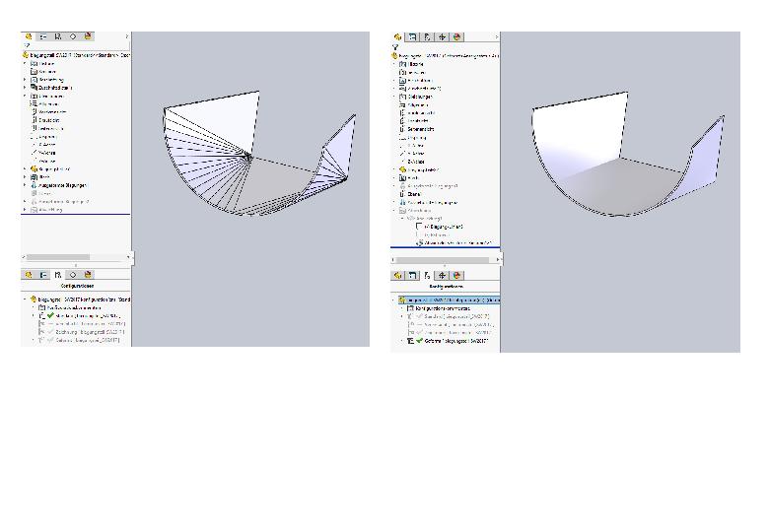Open DisplayManager tab in right window top panel
This screenshot has width=769, height=532.
457,37
